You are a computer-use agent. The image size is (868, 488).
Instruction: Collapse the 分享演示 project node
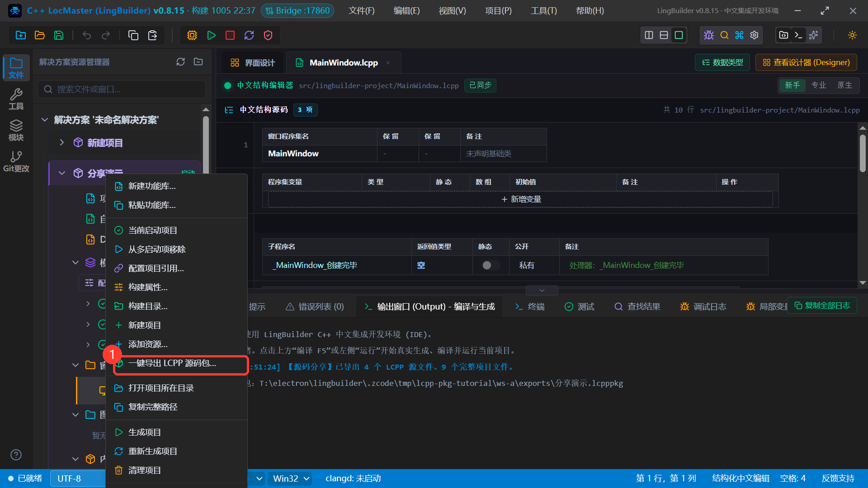[62, 173]
